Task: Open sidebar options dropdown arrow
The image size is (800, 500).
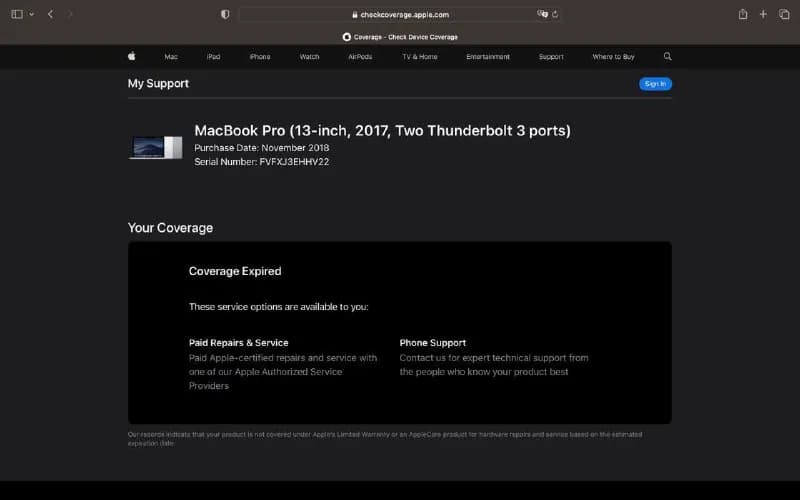Action: 32,14
